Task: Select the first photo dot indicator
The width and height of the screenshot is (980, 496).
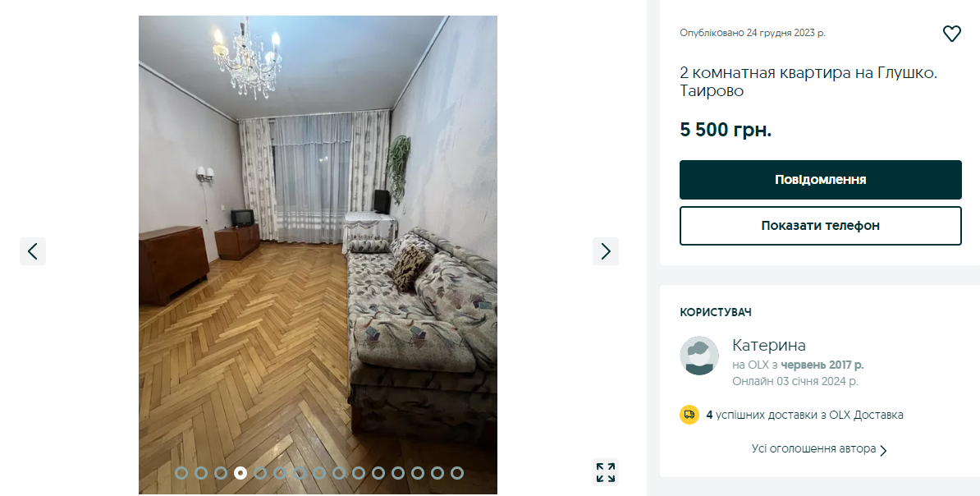Action: (181, 473)
